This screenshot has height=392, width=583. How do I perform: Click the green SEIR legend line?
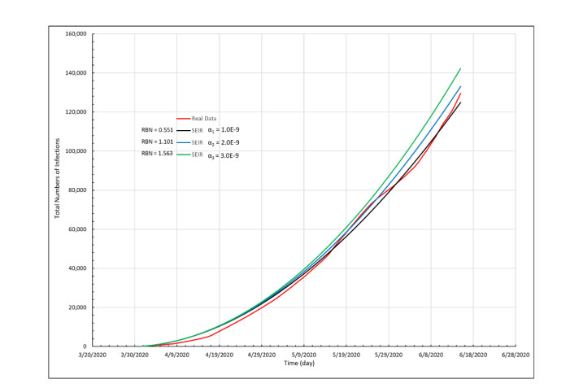pyautogui.click(x=184, y=153)
